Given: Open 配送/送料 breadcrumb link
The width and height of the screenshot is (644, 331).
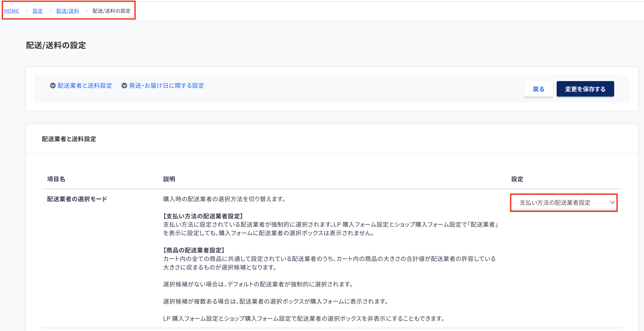Looking at the screenshot, I should point(68,11).
